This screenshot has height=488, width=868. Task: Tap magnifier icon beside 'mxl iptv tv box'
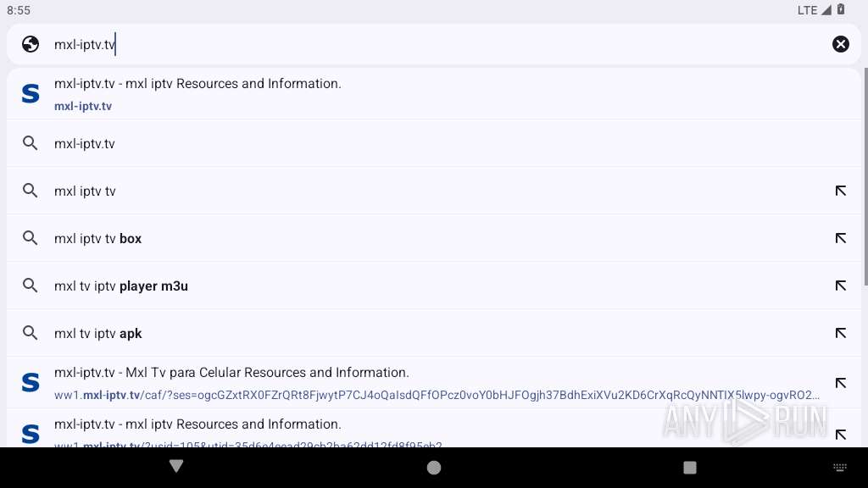pyautogui.click(x=30, y=238)
